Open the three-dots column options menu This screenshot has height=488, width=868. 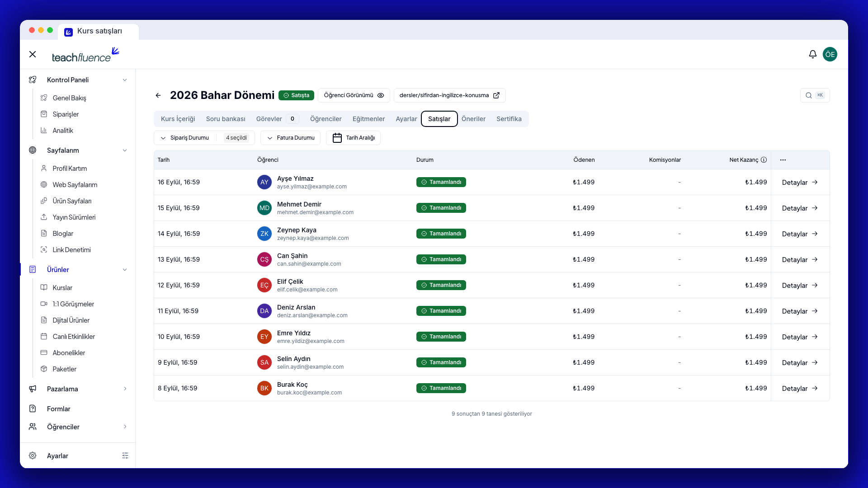783,160
